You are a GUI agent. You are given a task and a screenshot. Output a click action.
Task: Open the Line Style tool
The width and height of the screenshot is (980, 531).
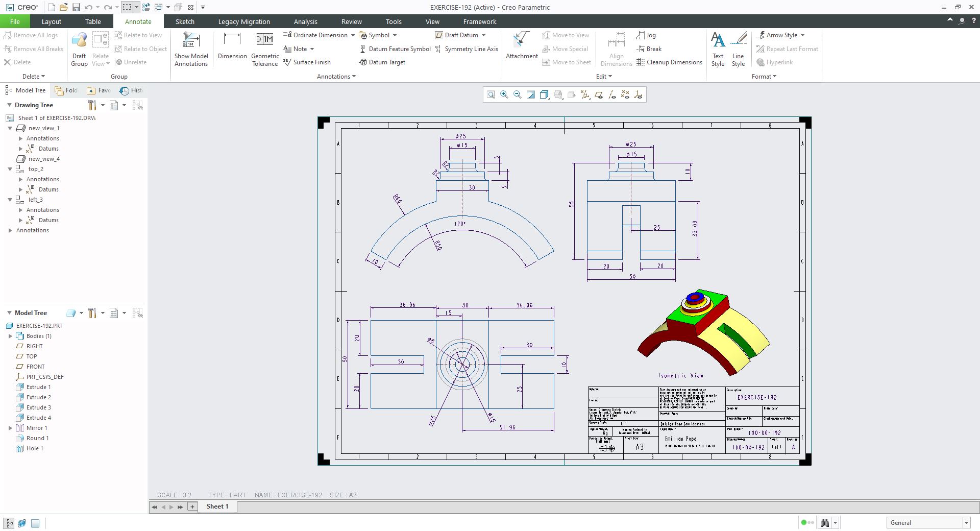(x=738, y=49)
